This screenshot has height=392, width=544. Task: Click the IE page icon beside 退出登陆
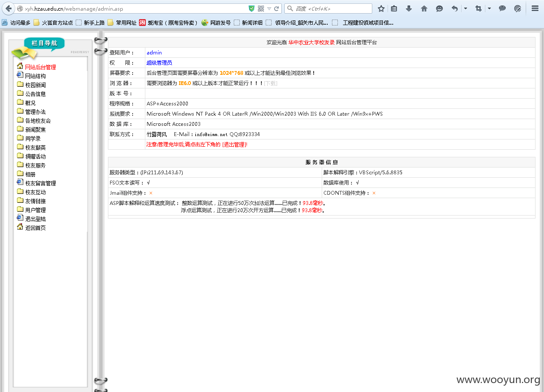tap(20, 218)
